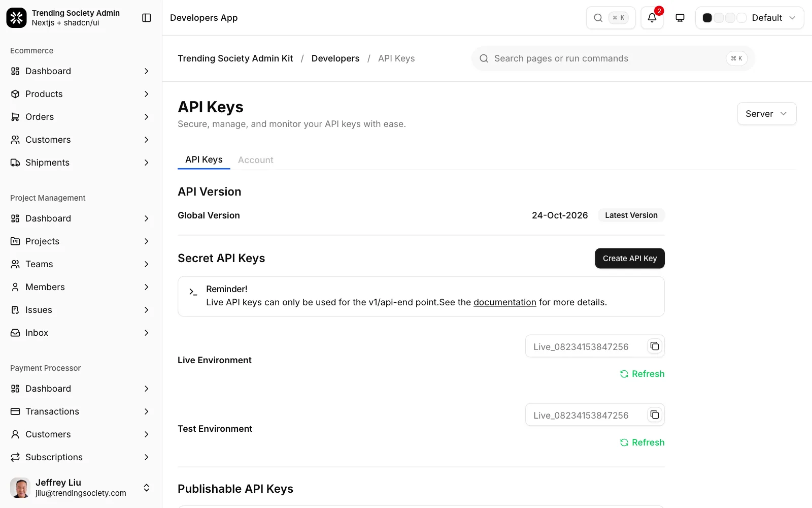Click the Products box icon
This screenshot has width=812, height=508.
click(15, 94)
